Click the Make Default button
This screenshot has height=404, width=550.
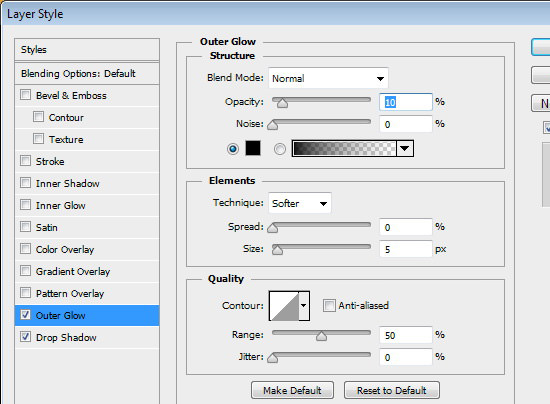click(x=292, y=390)
